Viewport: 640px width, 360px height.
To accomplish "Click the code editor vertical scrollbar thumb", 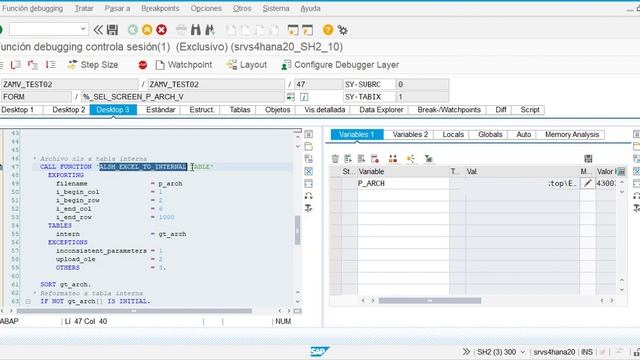I will coord(298,230).
